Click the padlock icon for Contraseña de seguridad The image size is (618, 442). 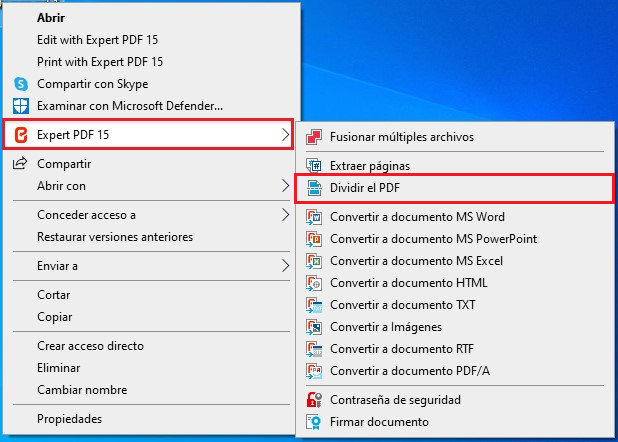tap(314, 400)
